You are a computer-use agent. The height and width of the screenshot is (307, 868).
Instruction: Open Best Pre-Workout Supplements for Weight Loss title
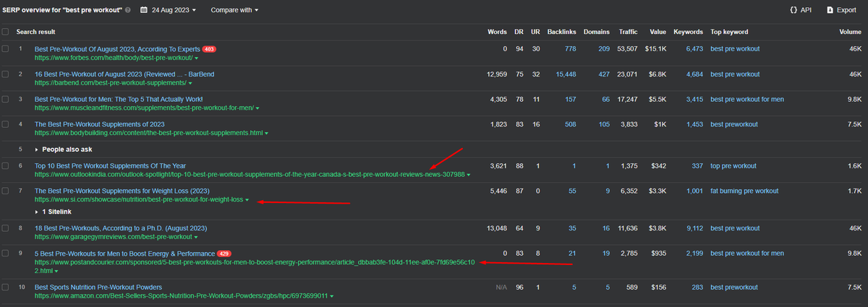[122, 191]
